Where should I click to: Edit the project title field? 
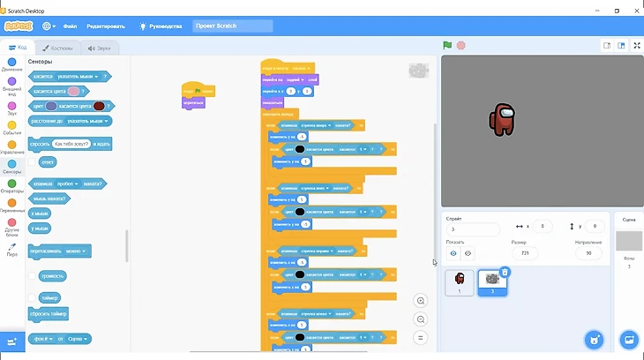coord(233,26)
